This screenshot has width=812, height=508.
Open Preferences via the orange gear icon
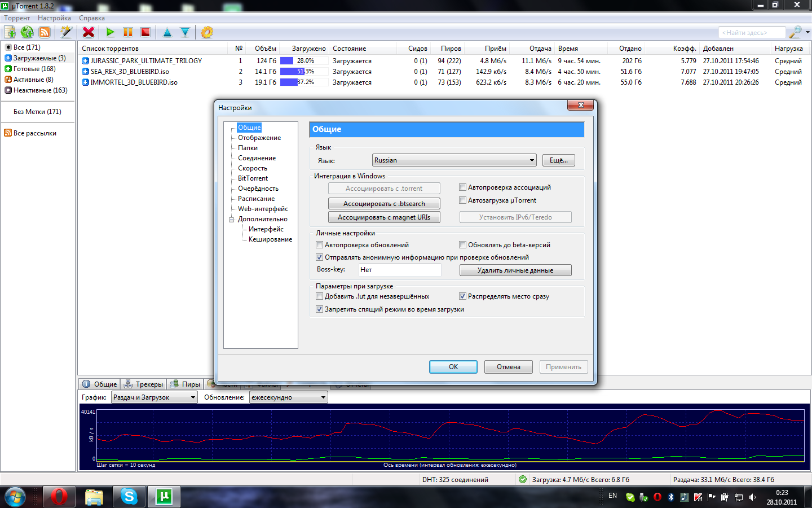207,32
